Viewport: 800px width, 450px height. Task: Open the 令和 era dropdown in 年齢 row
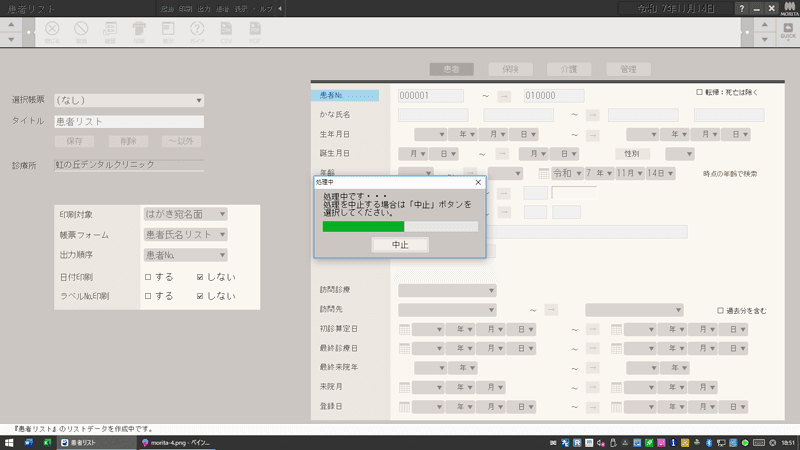(567, 173)
